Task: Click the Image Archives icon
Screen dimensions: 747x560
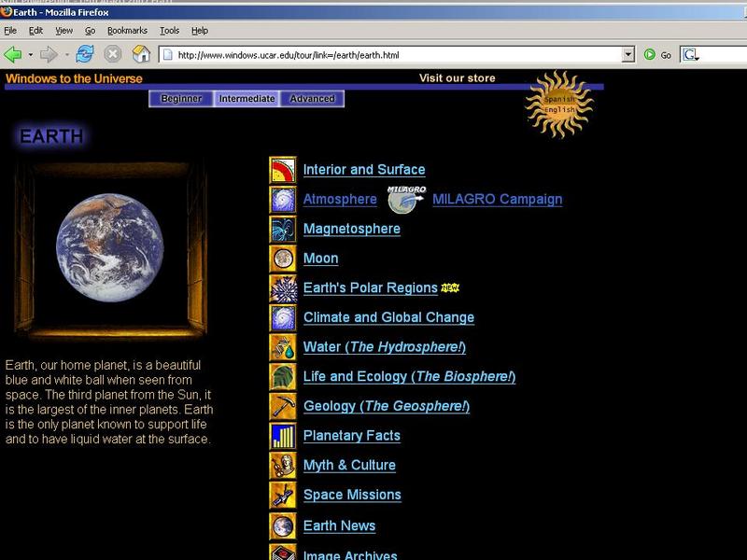Action: [x=283, y=552]
